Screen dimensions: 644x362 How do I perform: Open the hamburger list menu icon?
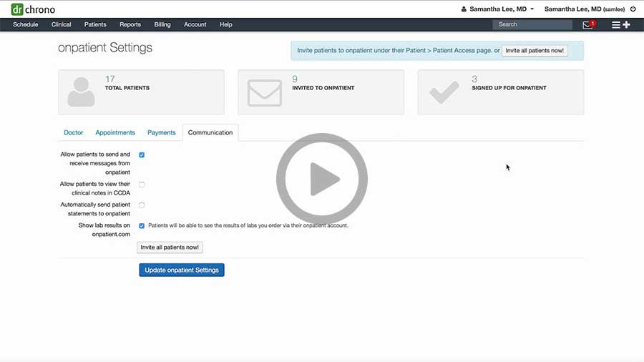615,24
